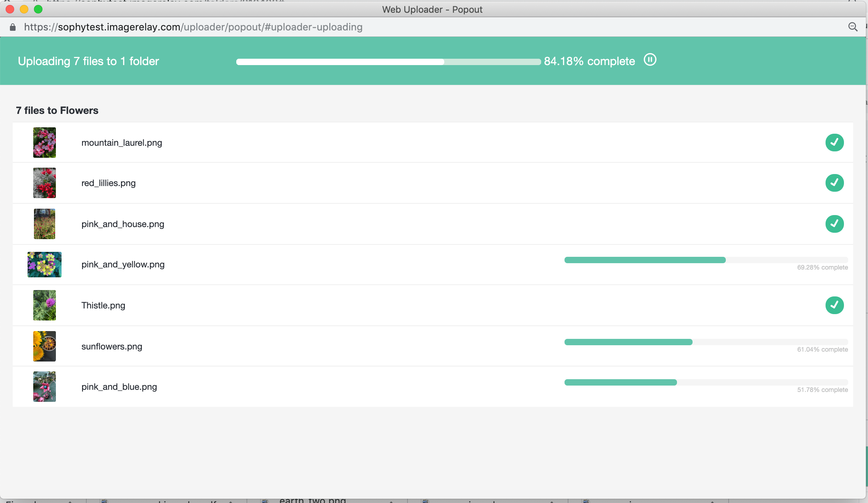The image size is (868, 503).
Task: Click the URL address field
Action: tap(193, 27)
